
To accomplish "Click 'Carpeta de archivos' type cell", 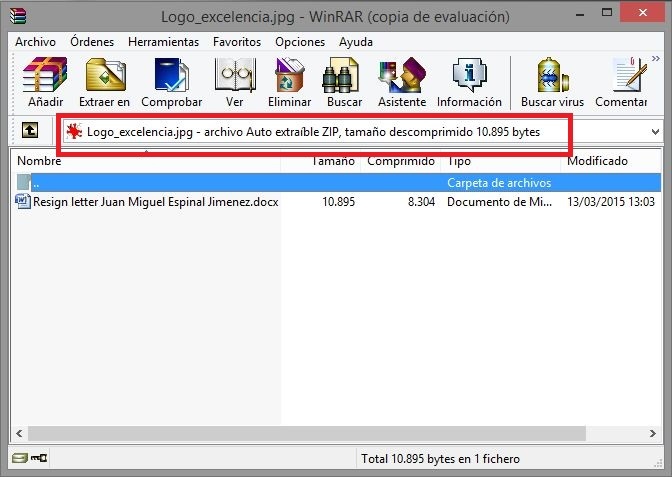I will [x=499, y=183].
